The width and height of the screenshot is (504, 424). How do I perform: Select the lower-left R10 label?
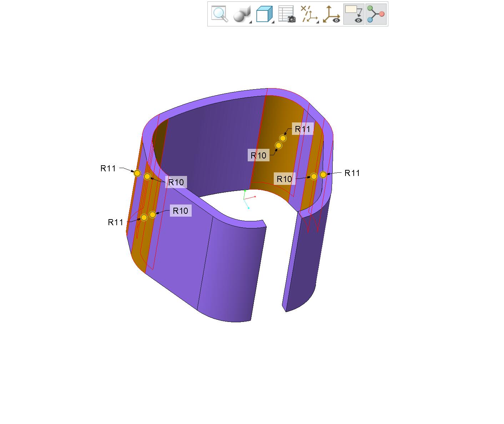point(180,211)
